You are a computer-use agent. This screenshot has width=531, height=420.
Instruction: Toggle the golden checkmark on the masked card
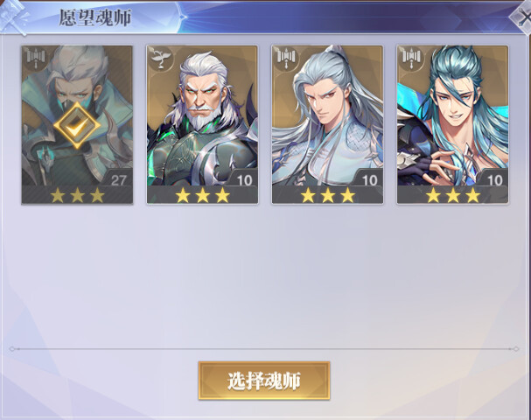[x=77, y=125]
